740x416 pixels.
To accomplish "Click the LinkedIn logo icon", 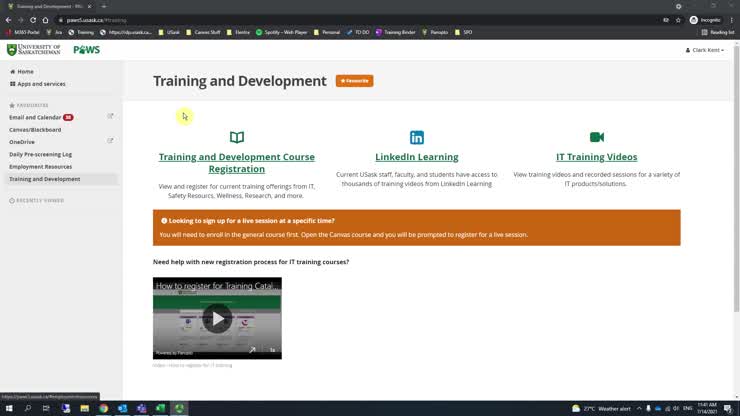I will 417,138.
